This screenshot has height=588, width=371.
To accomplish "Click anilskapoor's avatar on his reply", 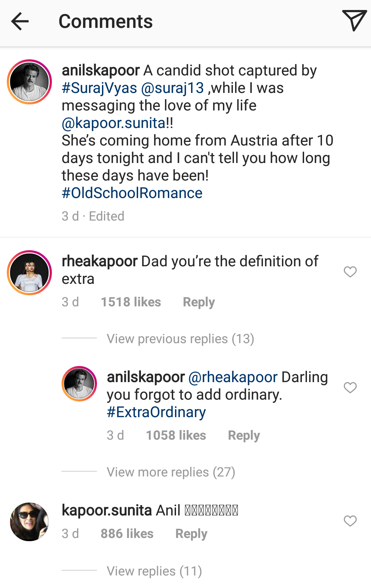I will (x=79, y=383).
